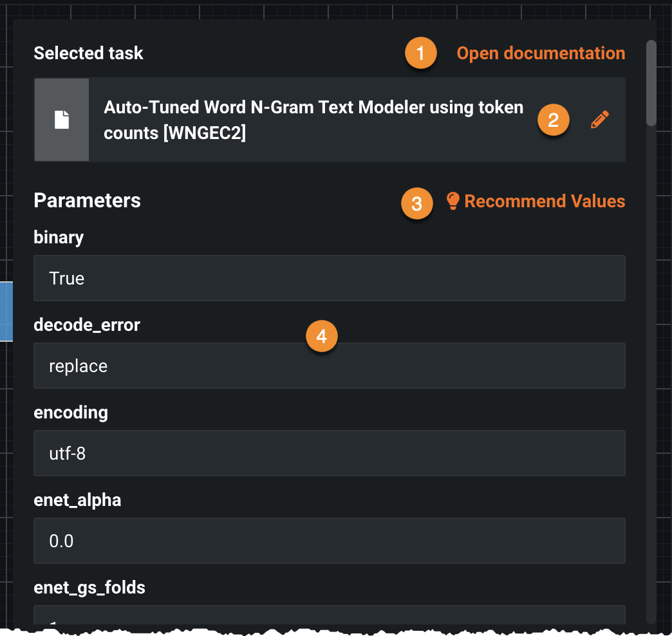Click the binary field showing True
Viewport: 672px width, 636px height.
point(329,278)
